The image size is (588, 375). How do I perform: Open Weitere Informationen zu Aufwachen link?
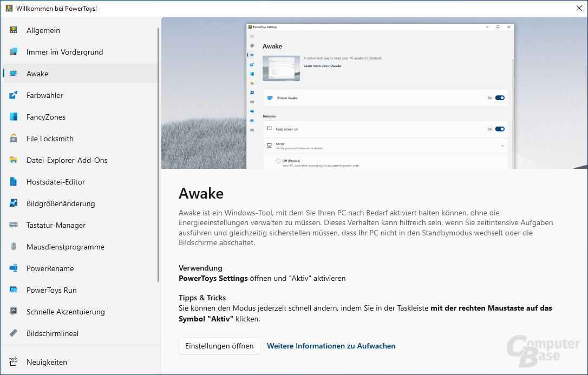coord(331,346)
